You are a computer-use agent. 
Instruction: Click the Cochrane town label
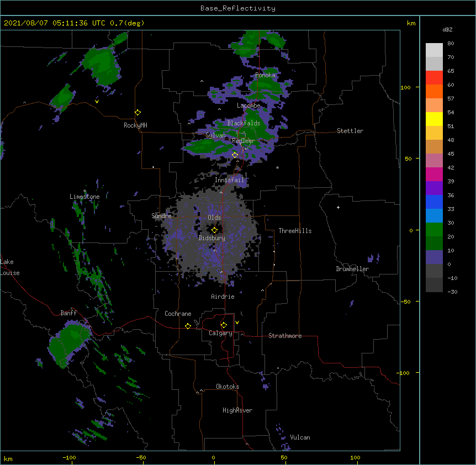tap(178, 314)
